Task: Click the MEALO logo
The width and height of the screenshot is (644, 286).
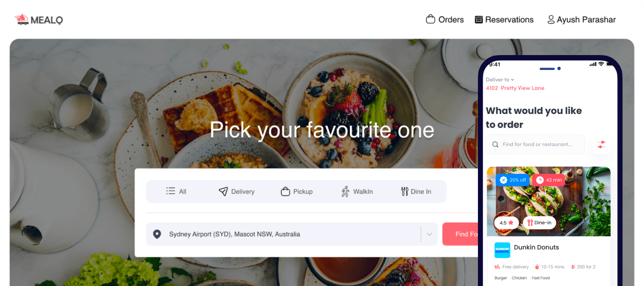Action: click(x=39, y=20)
